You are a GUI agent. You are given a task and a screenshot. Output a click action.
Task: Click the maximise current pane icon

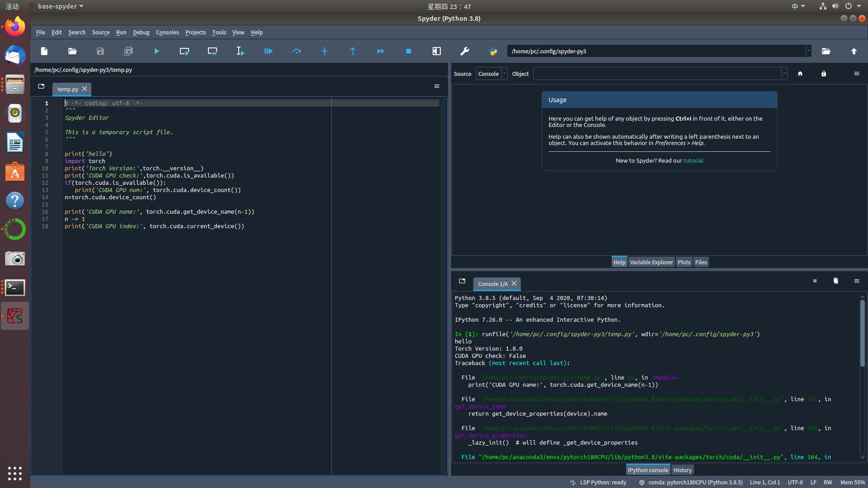[436, 51]
